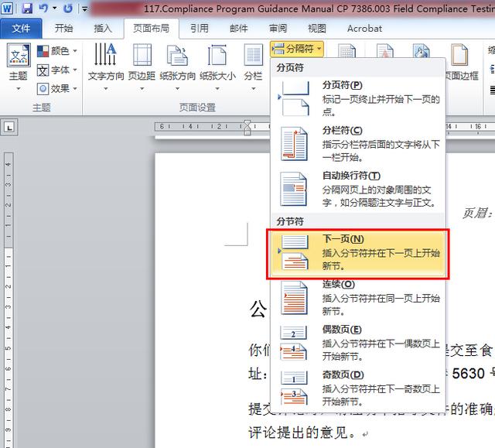Expand the 字体 theme fonts dropdown
The width and height of the screenshot is (495, 448).
(x=56, y=70)
